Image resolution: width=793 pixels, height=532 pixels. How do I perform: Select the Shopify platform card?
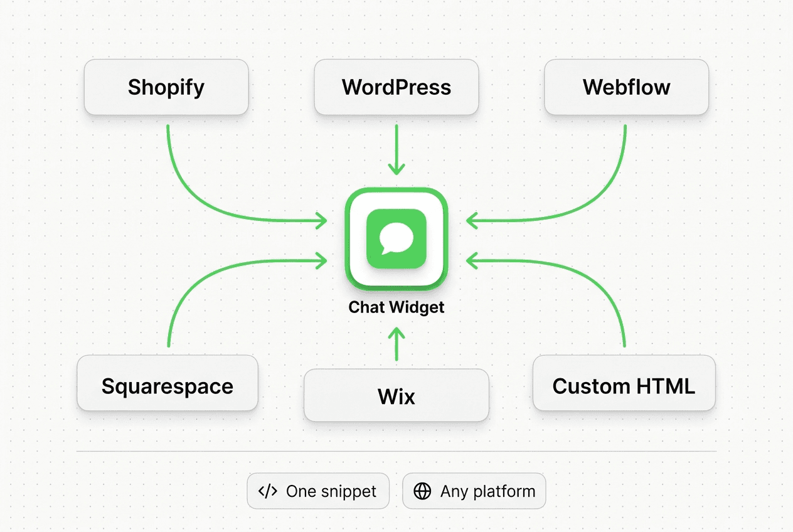coord(166,87)
